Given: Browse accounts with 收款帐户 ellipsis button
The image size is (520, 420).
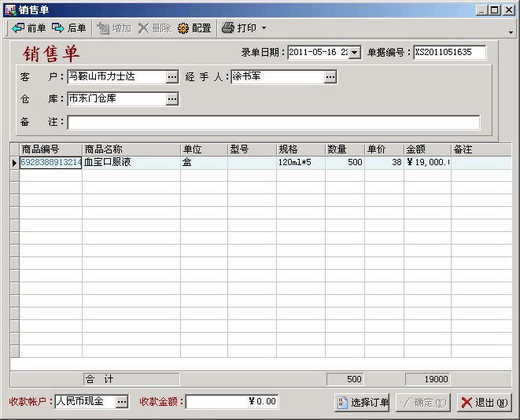Looking at the screenshot, I should point(122,402).
